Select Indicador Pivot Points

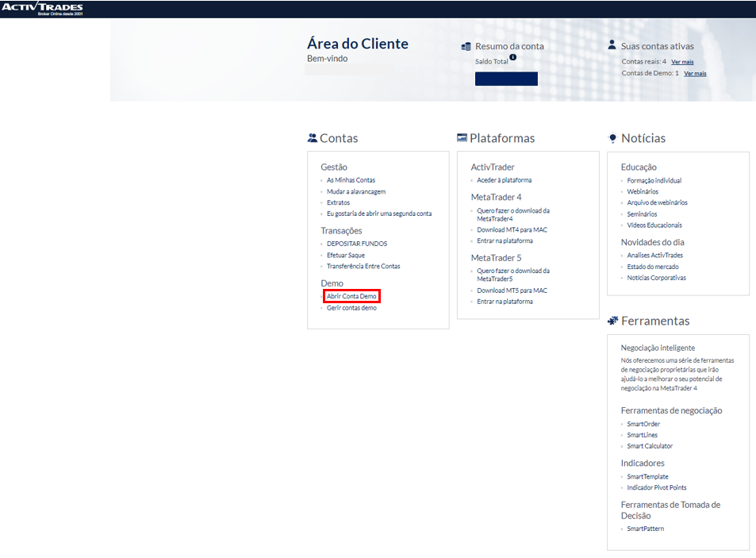click(657, 487)
